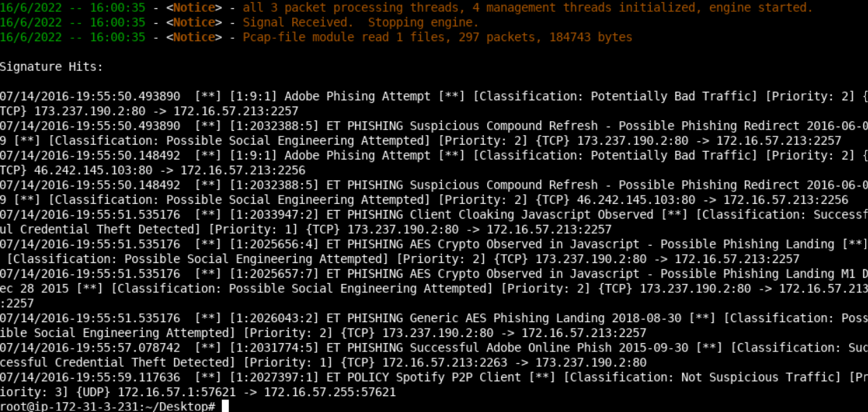868x412 pixels.
Task: Click the 'Pcap-file module read 1 files' message
Action: (437, 37)
